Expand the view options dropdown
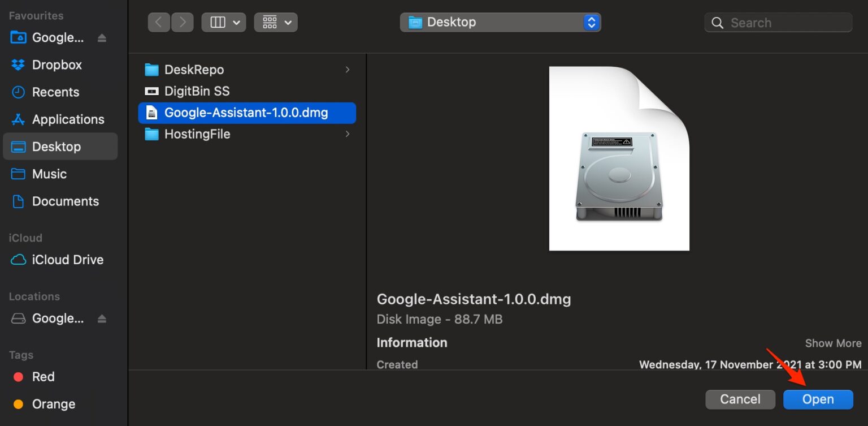Viewport: 868px width, 426px height. click(275, 22)
